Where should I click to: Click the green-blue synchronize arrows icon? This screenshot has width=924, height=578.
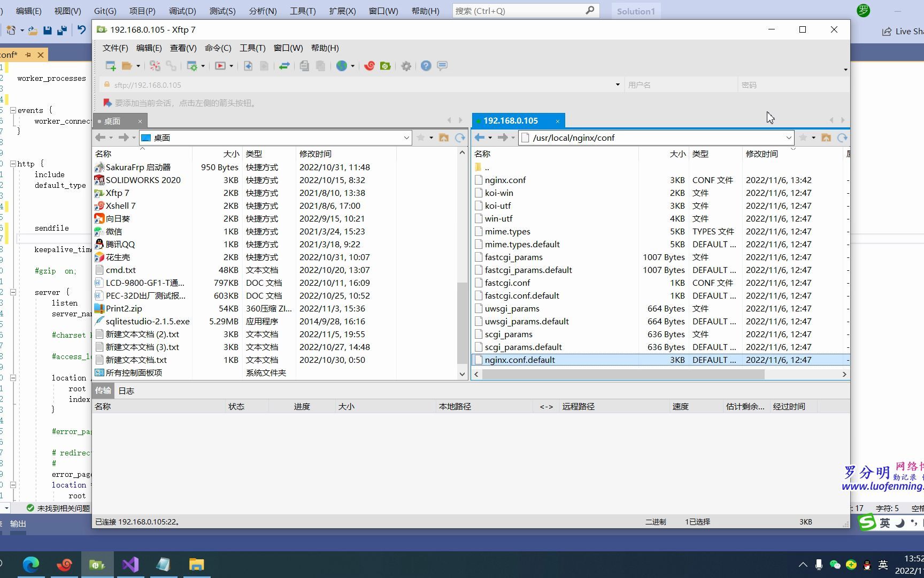coord(284,66)
